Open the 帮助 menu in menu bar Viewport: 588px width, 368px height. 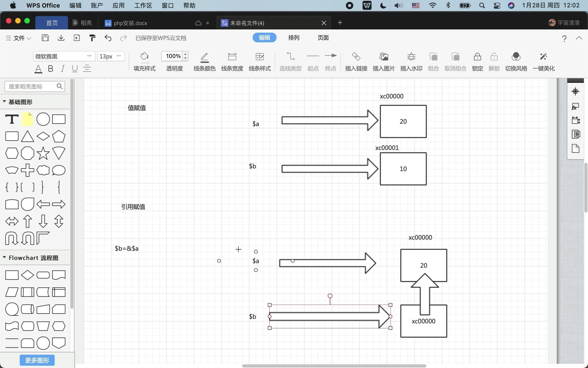pyautogui.click(x=189, y=5)
